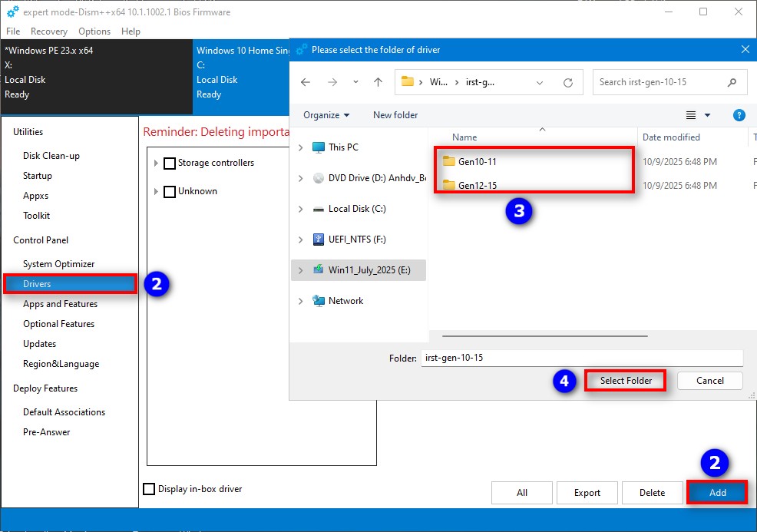
Task: Click the horizontal scrollbar in file list
Action: 545,335
